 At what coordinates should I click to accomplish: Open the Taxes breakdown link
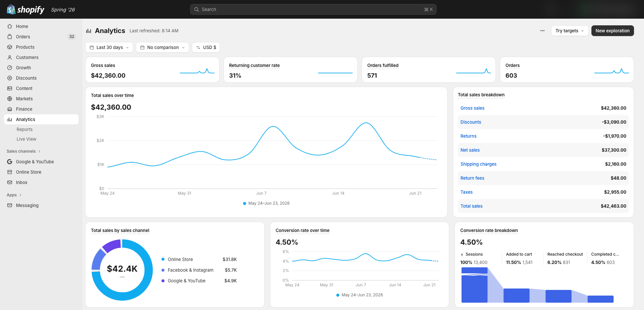coord(466,192)
